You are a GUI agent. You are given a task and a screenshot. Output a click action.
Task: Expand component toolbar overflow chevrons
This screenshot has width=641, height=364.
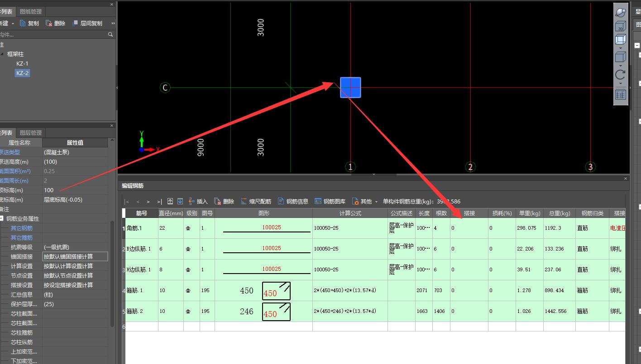[x=113, y=23]
